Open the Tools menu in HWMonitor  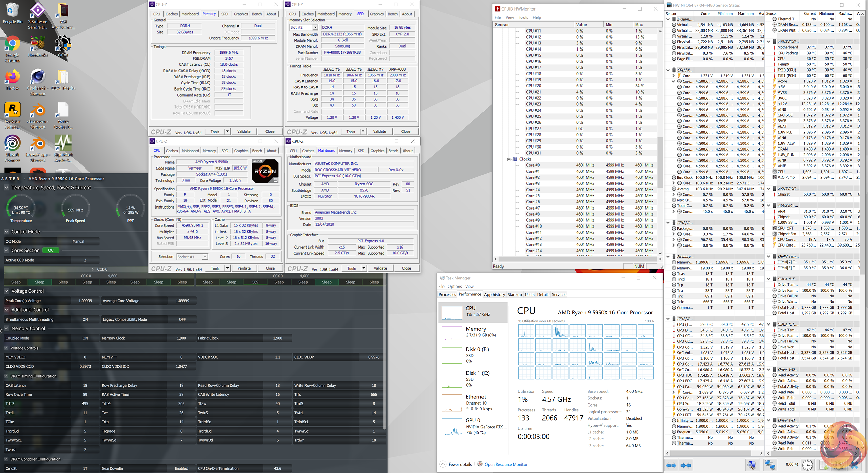click(523, 17)
